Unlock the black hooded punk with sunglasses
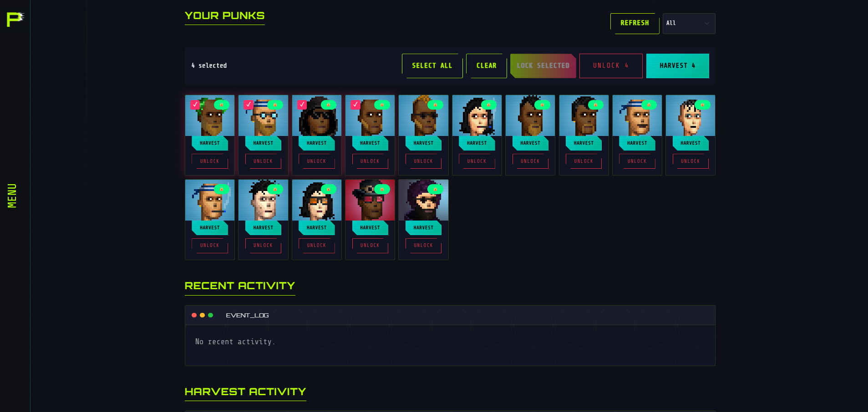Image resolution: width=868 pixels, height=412 pixels. pos(317,161)
